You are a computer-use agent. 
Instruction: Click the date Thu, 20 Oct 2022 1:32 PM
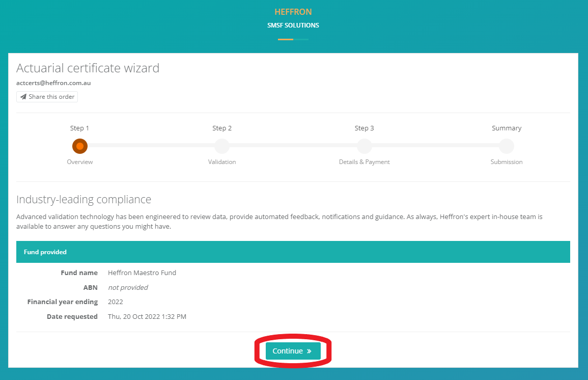[147, 317]
